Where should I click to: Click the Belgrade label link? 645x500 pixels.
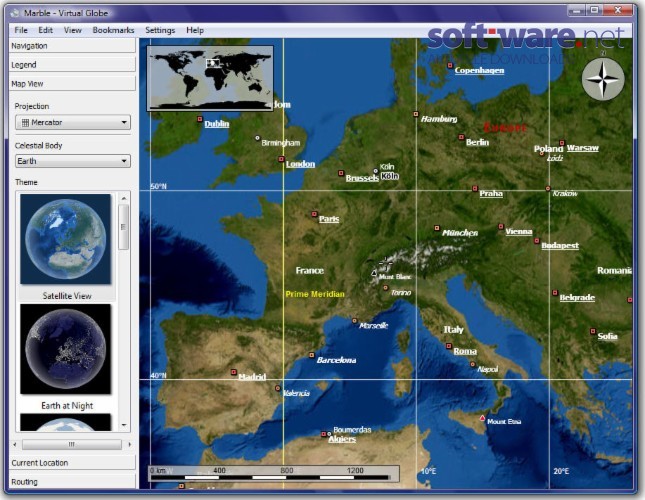click(x=577, y=297)
